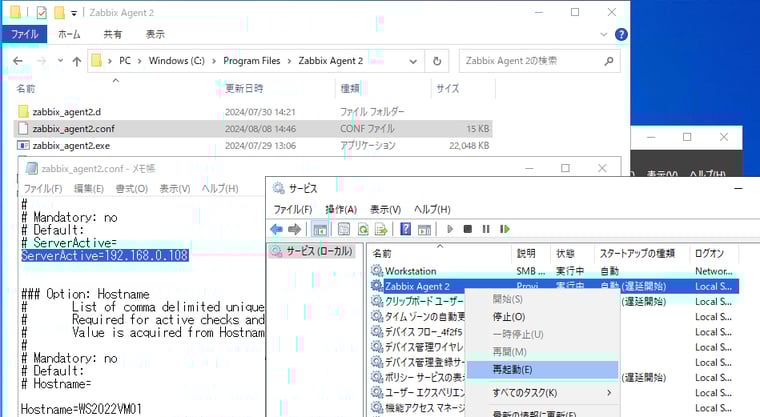
Task: Click the Services window title gear icon
Action: 279,188
